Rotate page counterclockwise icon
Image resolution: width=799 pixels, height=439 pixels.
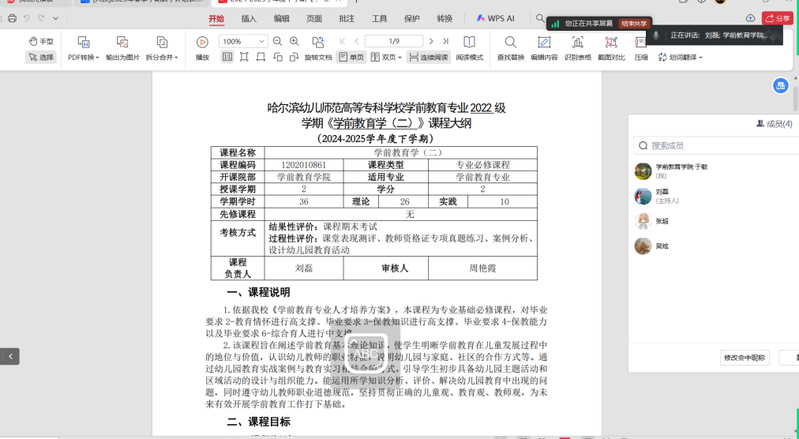pos(278,57)
